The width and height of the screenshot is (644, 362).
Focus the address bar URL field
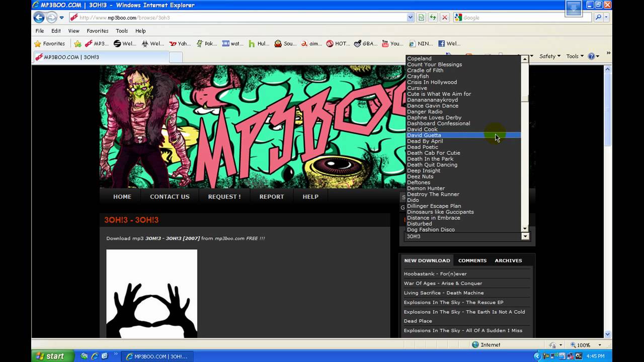pos(239,18)
